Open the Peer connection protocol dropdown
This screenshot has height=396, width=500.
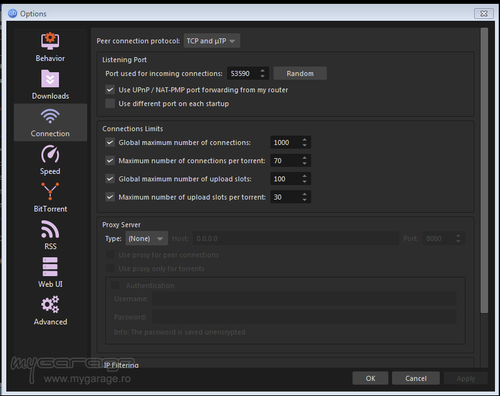click(212, 41)
